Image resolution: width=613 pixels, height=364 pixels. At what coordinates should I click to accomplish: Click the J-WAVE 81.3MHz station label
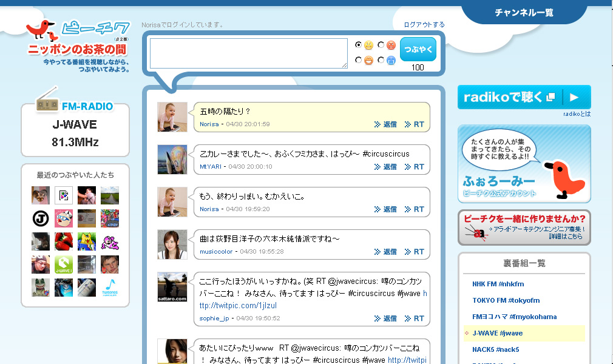[75, 133]
